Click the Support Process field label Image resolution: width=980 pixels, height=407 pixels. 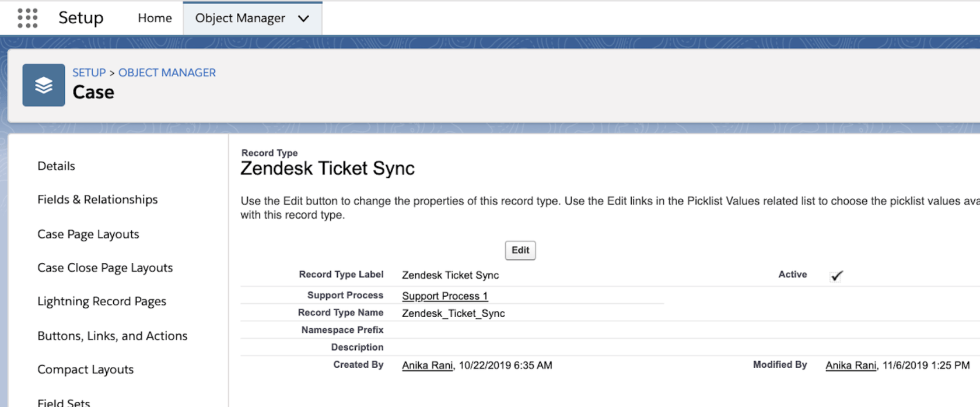pyautogui.click(x=345, y=296)
